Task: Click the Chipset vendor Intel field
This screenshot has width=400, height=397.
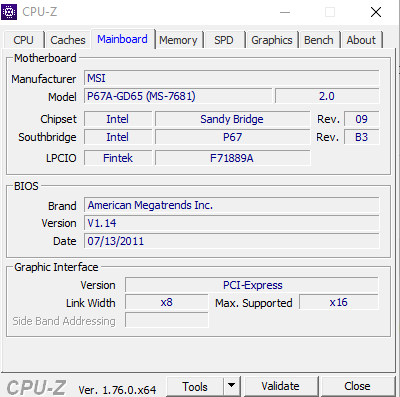Action: 118,119
